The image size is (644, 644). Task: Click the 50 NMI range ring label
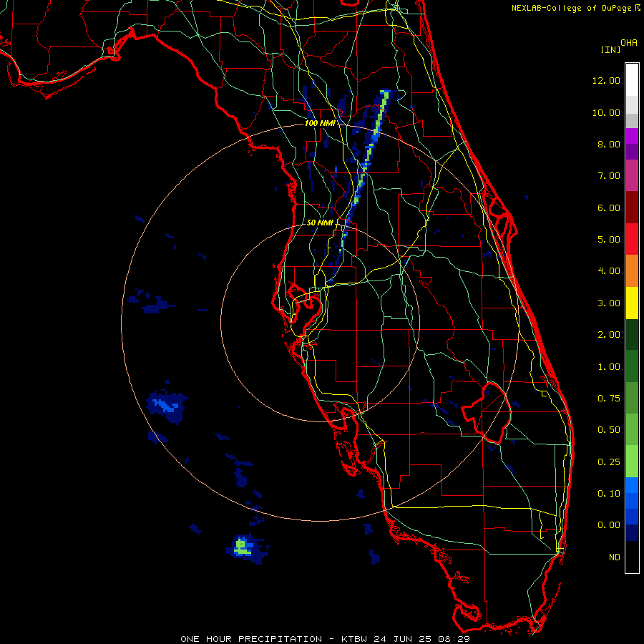[320, 223]
